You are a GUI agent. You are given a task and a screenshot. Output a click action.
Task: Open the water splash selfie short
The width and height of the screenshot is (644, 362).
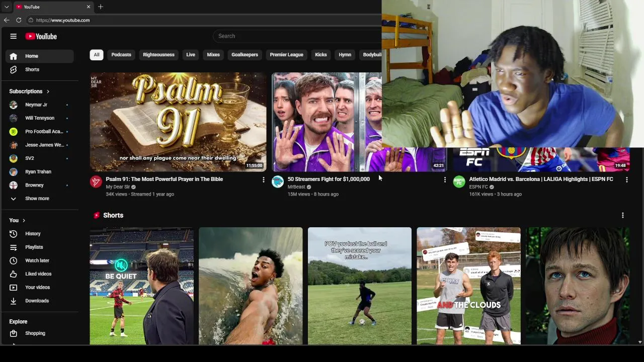tap(251, 286)
